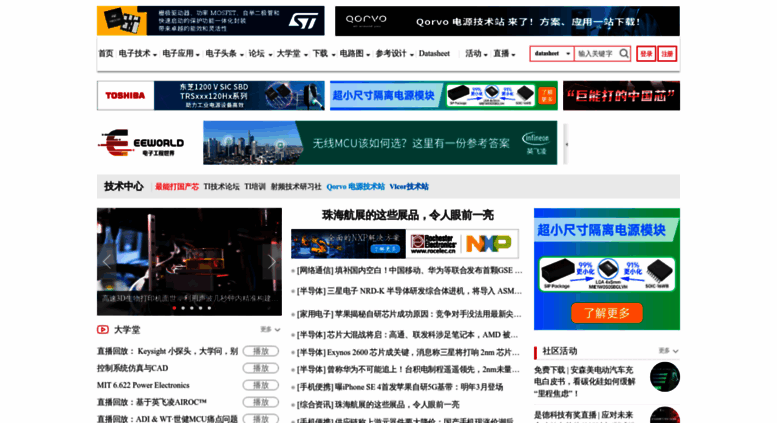Open 家用电子 苹果自研芯片 article
777x423 pixels.
(409, 314)
